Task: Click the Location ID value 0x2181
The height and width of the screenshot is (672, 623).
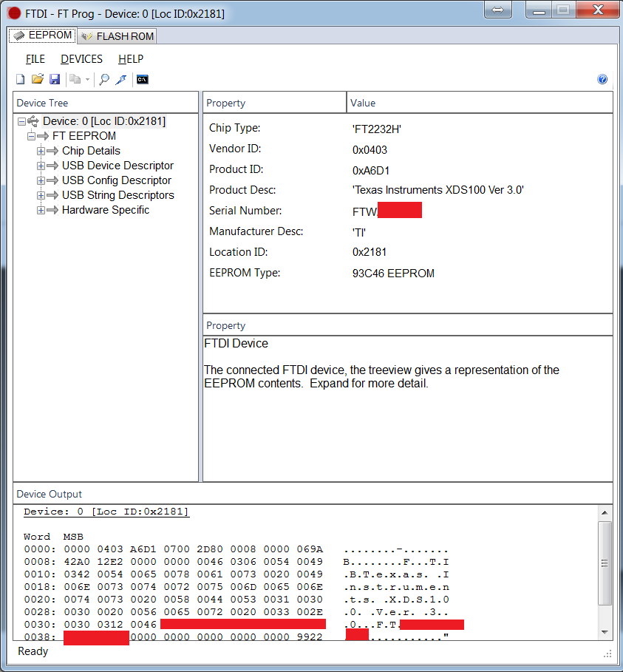Action: click(x=370, y=252)
